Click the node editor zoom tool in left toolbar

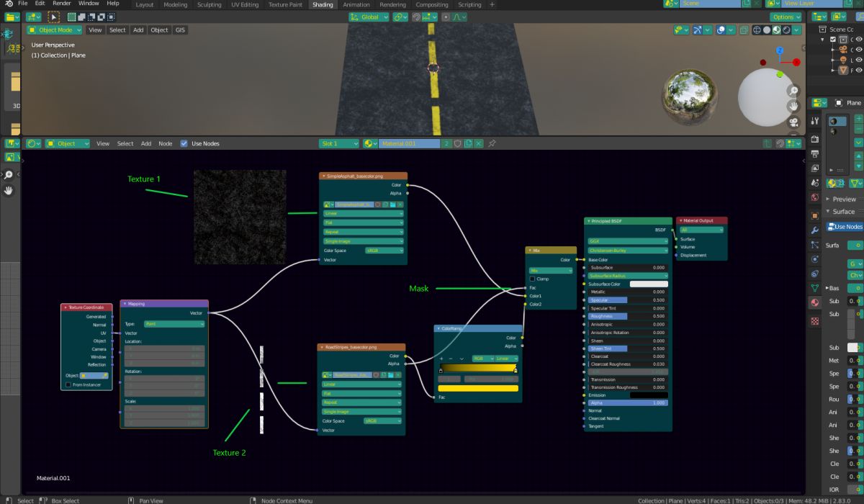(9, 175)
